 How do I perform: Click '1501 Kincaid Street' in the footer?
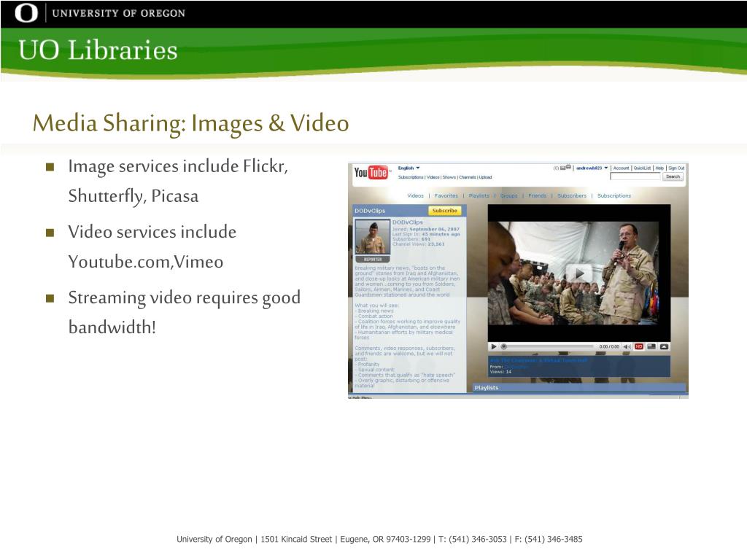tap(296, 539)
